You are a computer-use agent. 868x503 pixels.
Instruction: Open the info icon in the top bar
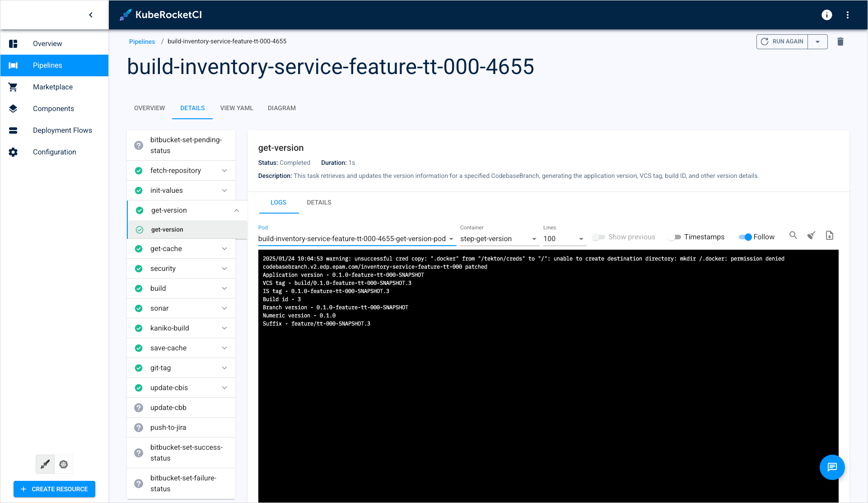[827, 15]
